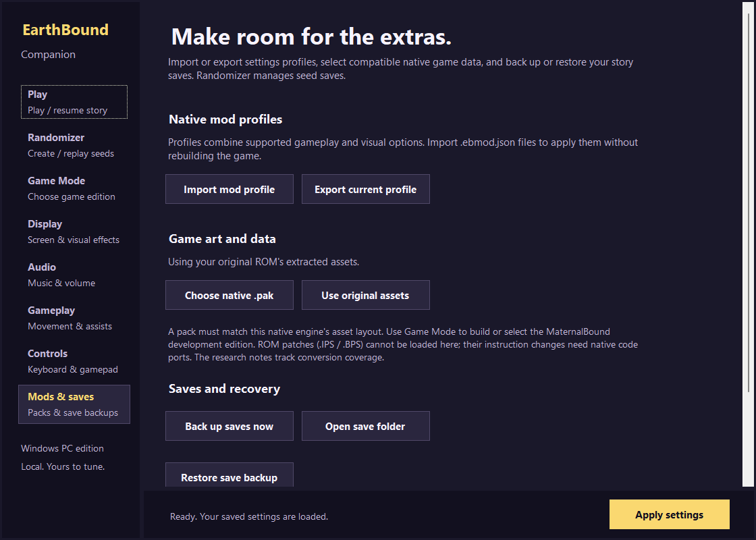Open save folder
This screenshot has height=540, width=756.
(x=365, y=426)
